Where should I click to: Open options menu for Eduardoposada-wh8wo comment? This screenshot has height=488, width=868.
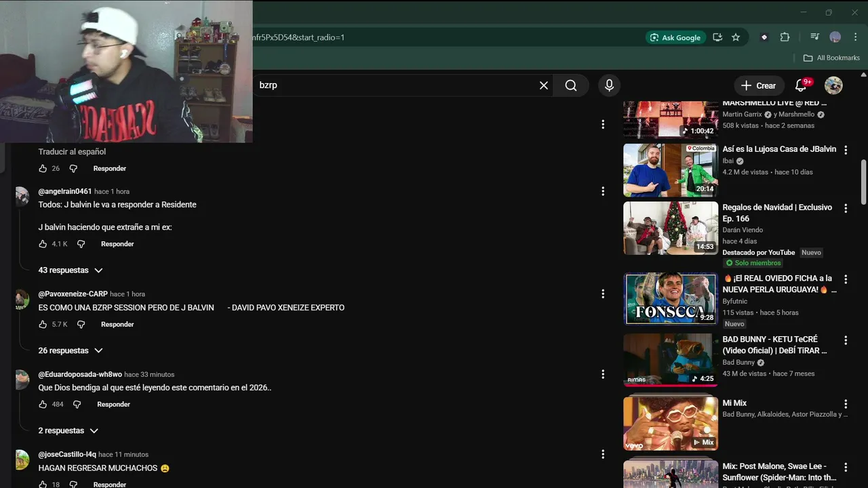click(603, 374)
